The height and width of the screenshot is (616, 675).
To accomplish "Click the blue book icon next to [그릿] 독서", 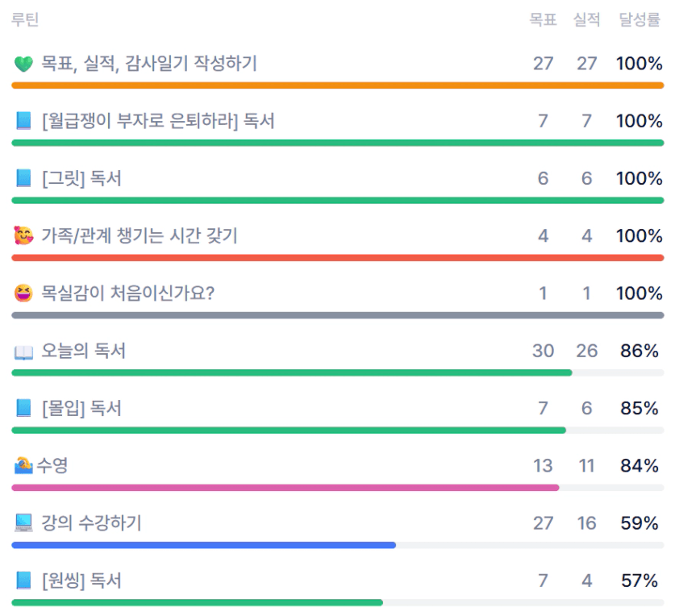I will tap(23, 178).
